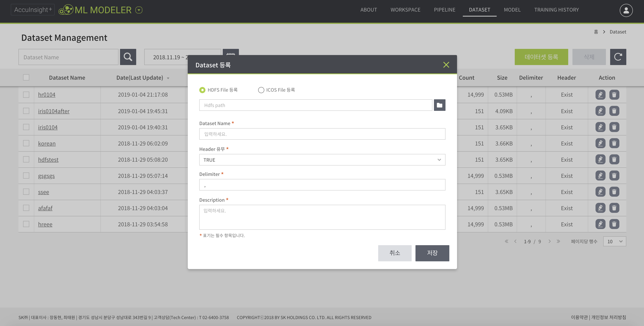Edit the korean dataset
This screenshot has width=644, height=326.
click(x=600, y=143)
